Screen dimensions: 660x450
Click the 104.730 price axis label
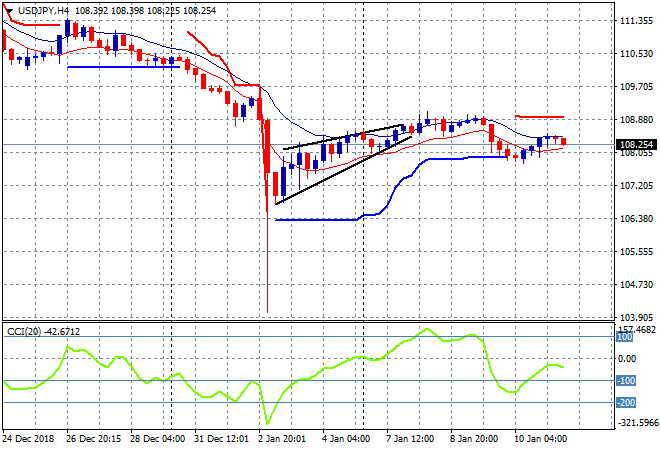pyautogui.click(x=637, y=285)
